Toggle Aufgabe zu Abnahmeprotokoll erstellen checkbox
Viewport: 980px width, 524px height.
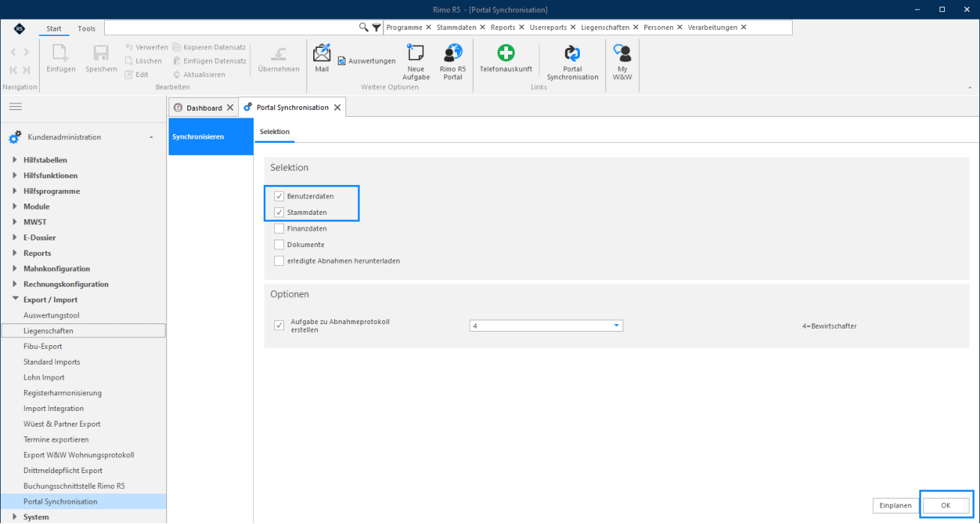pyautogui.click(x=279, y=326)
